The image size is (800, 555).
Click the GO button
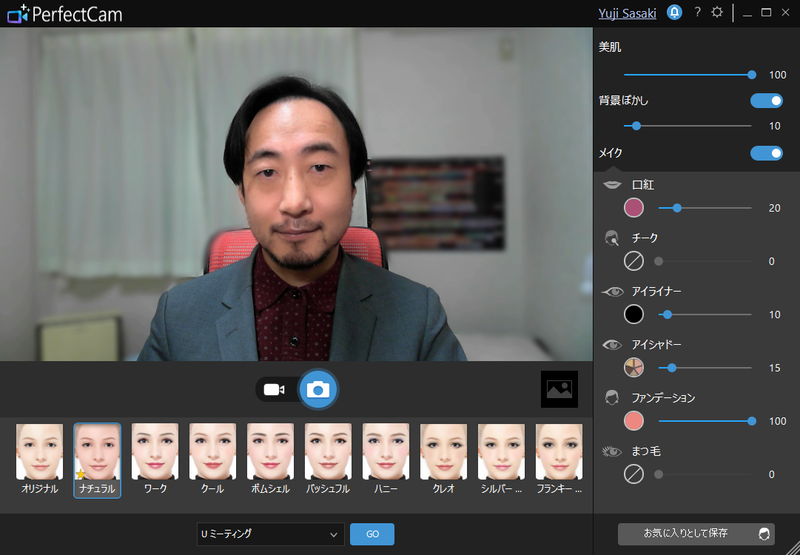[372, 534]
